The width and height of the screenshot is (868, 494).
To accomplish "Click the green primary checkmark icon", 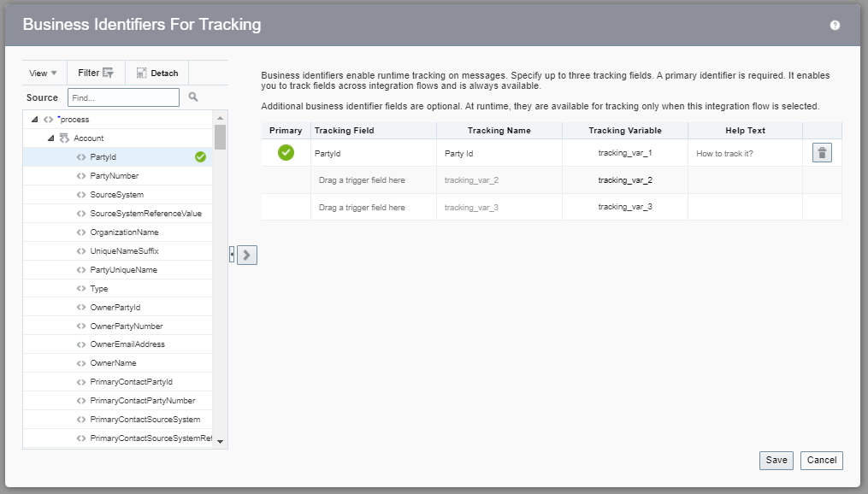I will 286,153.
